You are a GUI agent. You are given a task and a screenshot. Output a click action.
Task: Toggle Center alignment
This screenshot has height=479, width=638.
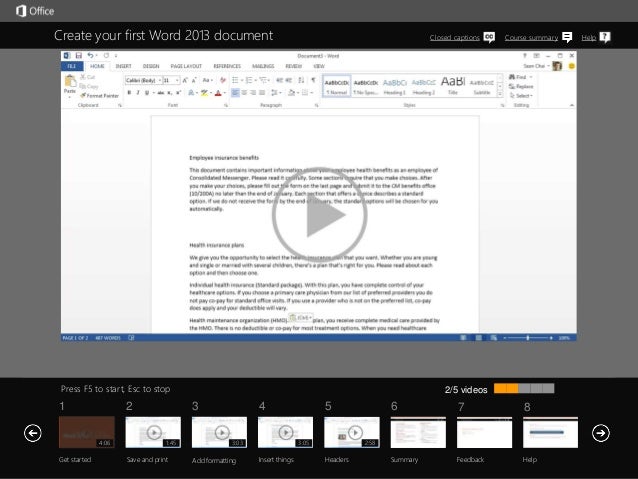point(244,93)
